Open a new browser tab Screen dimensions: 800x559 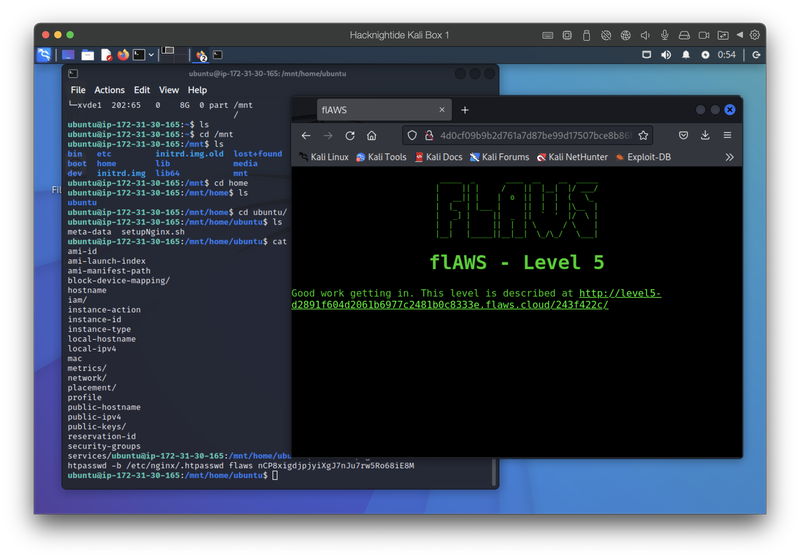465,110
